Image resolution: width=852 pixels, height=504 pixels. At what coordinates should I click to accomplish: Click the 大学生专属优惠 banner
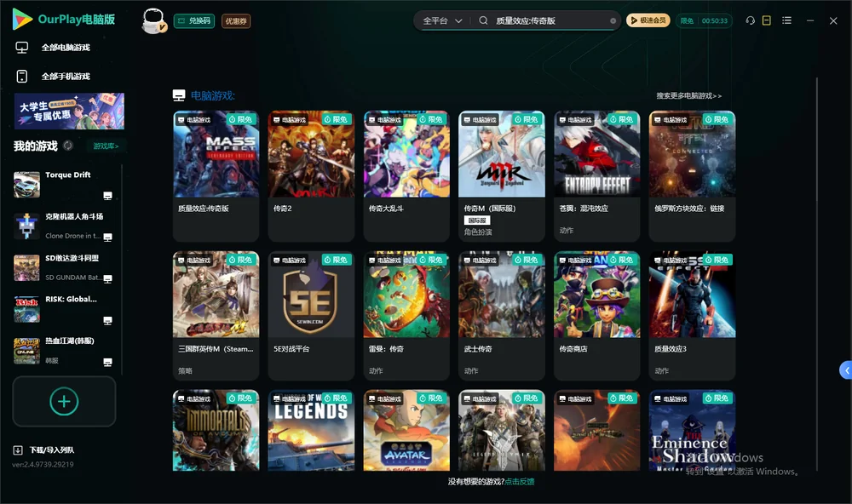coord(69,112)
